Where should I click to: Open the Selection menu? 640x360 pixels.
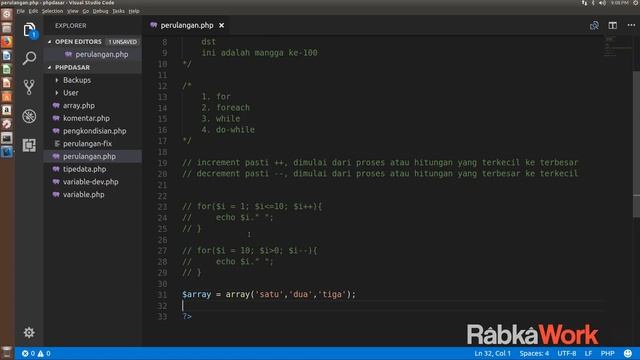(x=52, y=11)
